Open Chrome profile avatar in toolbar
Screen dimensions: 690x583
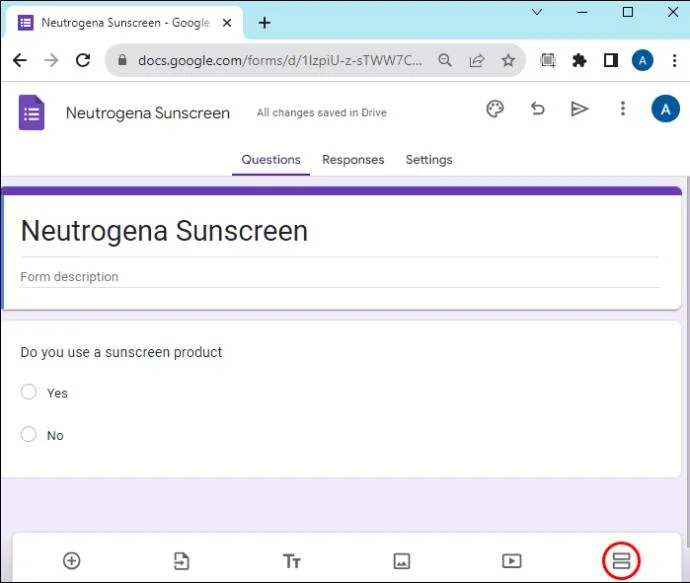click(x=642, y=60)
